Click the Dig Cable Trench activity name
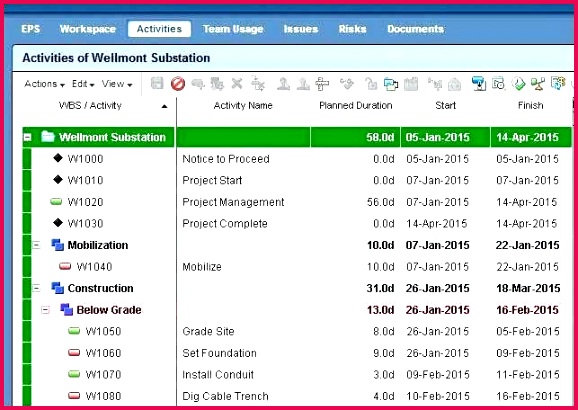Viewport: 578px width, 410px height. [225, 396]
